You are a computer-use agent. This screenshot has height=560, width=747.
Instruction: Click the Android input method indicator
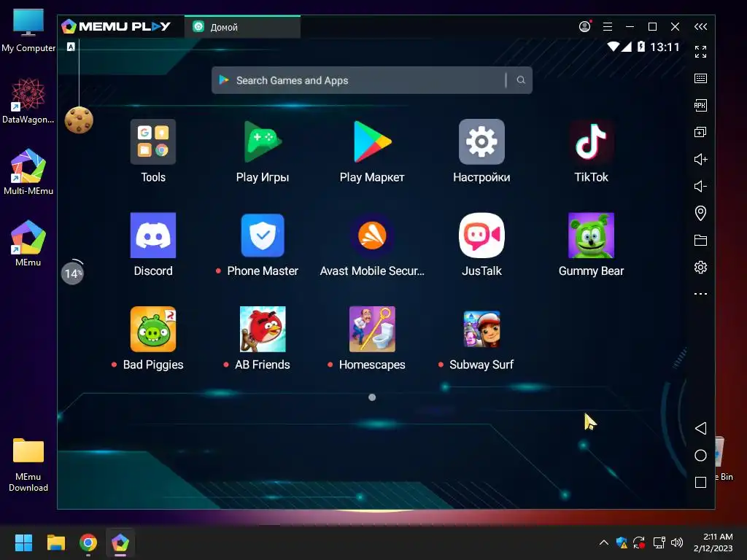pyautogui.click(x=71, y=47)
